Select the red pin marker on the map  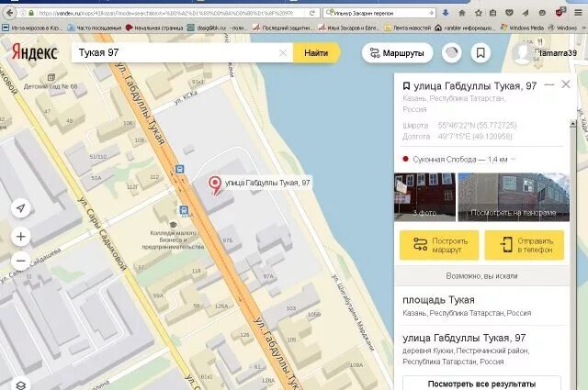tap(215, 185)
